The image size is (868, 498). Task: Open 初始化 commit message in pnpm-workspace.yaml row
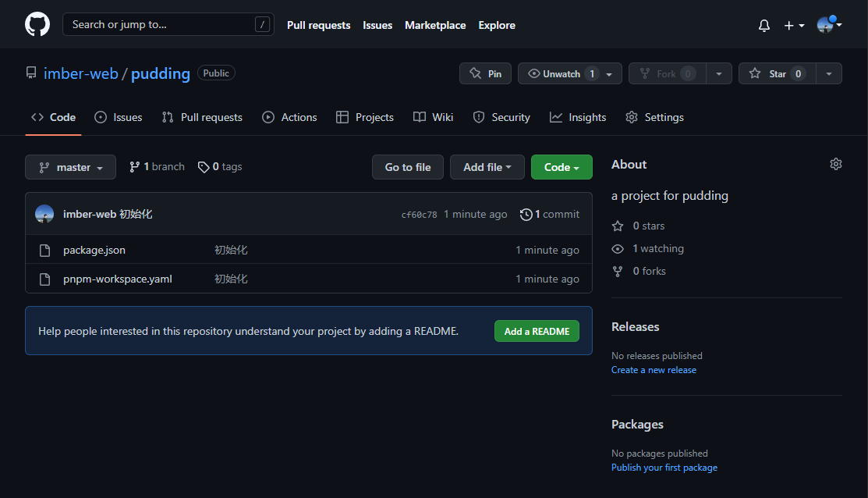[x=231, y=279]
